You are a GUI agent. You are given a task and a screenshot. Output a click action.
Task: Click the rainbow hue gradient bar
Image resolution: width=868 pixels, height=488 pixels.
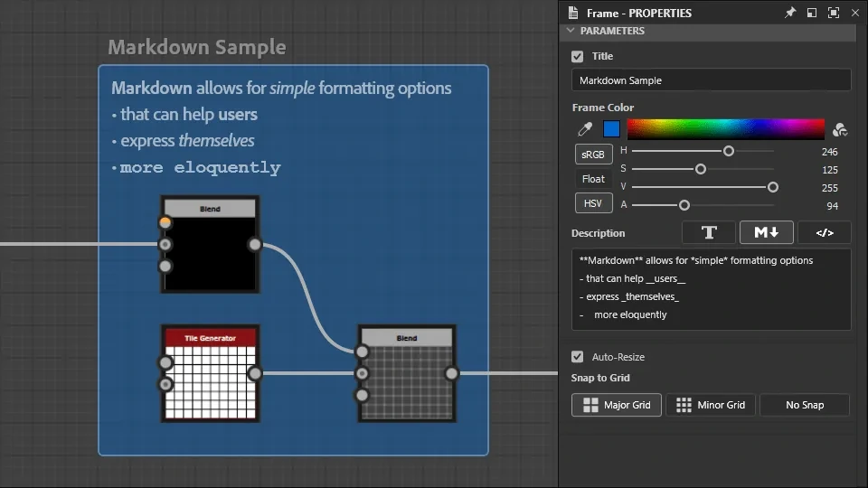pos(726,129)
